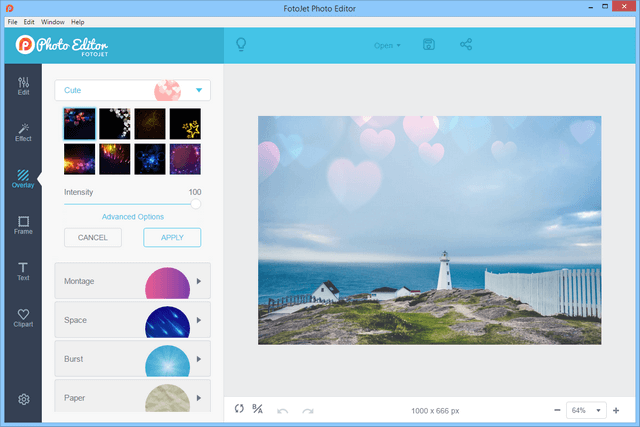Open the File menu
Image resolution: width=640 pixels, height=427 pixels.
pos(12,21)
